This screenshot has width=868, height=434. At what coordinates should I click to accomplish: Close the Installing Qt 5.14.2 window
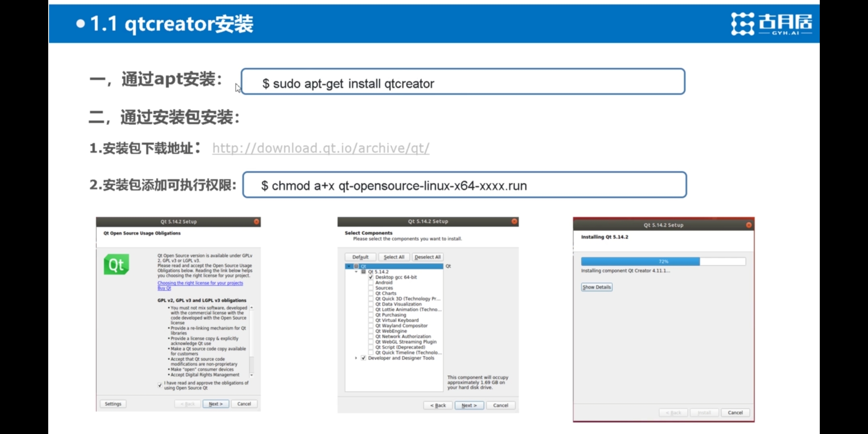pyautogui.click(x=749, y=225)
